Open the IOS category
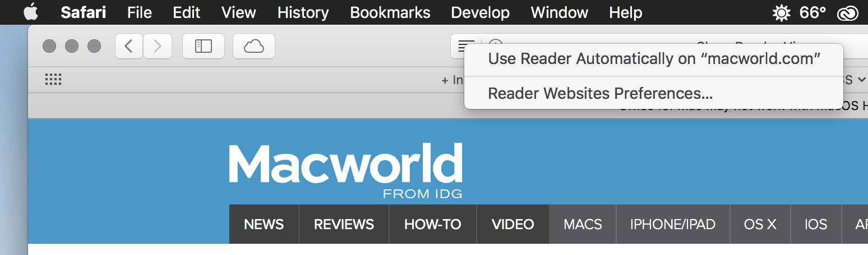 (816, 225)
